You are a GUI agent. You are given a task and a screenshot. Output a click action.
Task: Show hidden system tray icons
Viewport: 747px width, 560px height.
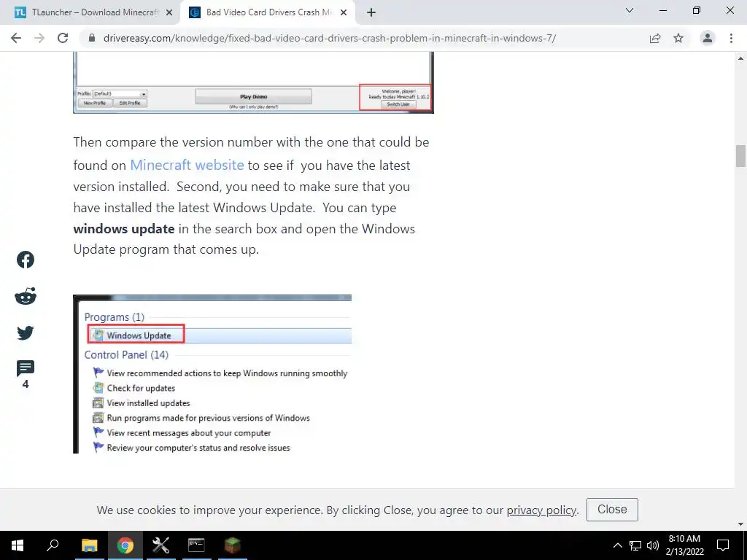click(617, 545)
